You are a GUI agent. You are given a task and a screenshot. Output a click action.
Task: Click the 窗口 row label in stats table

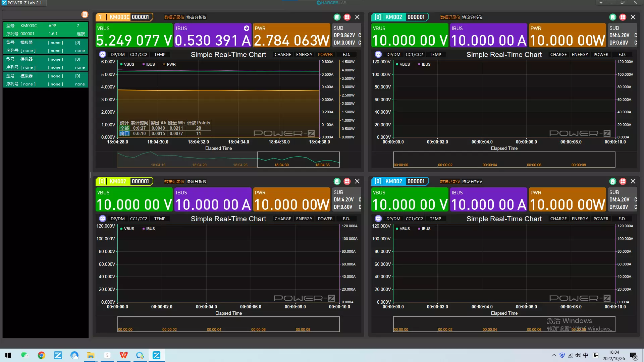(124, 133)
